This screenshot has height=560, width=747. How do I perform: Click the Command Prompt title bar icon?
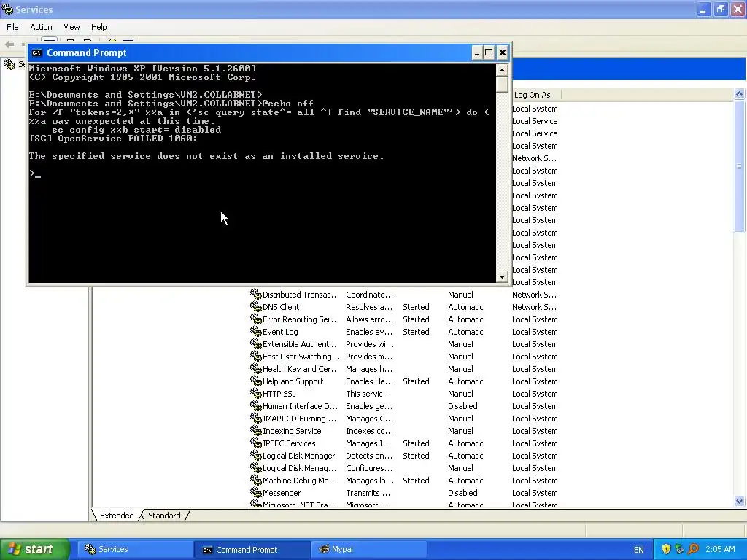pos(36,52)
